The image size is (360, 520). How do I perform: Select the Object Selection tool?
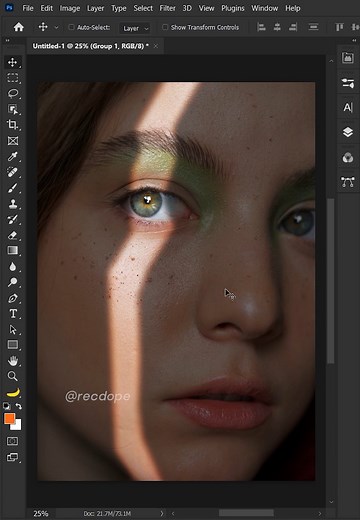[x=13, y=109]
